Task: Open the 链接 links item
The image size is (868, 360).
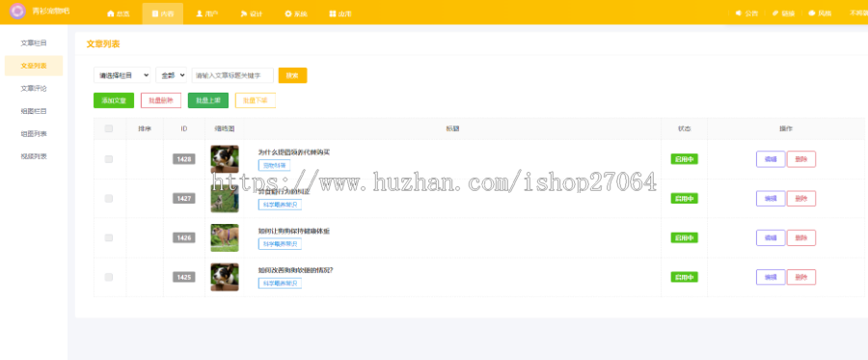Action: (x=783, y=14)
